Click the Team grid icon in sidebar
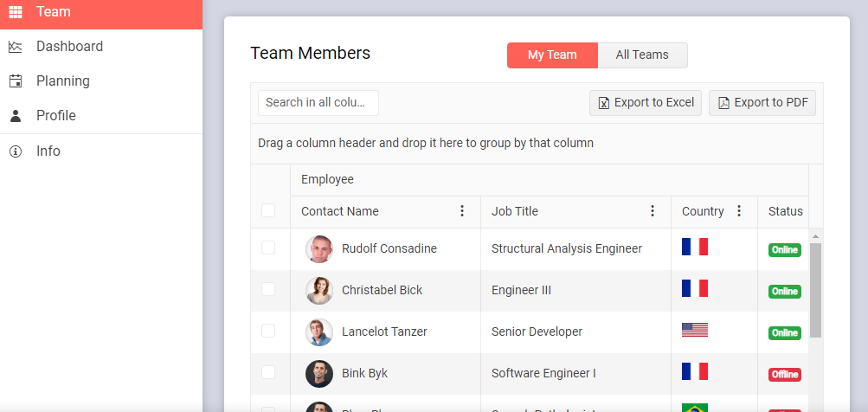Image resolution: width=868 pixels, height=412 pixels. tap(16, 12)
